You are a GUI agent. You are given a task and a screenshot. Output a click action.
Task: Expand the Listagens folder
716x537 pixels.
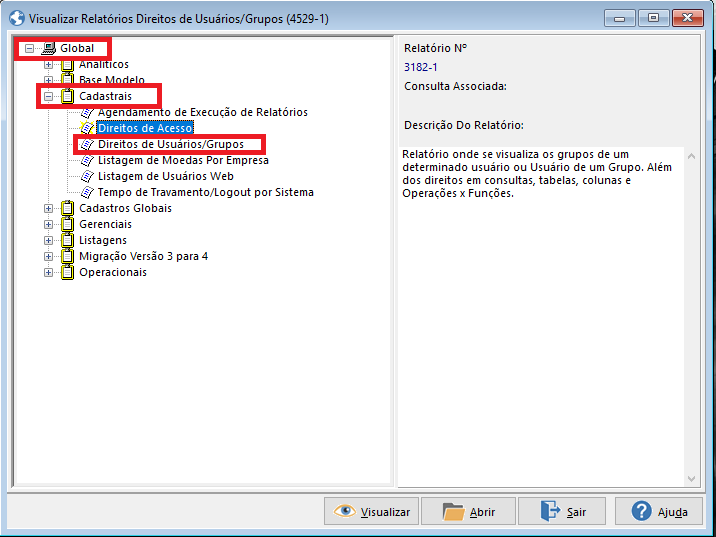point(48,241)
